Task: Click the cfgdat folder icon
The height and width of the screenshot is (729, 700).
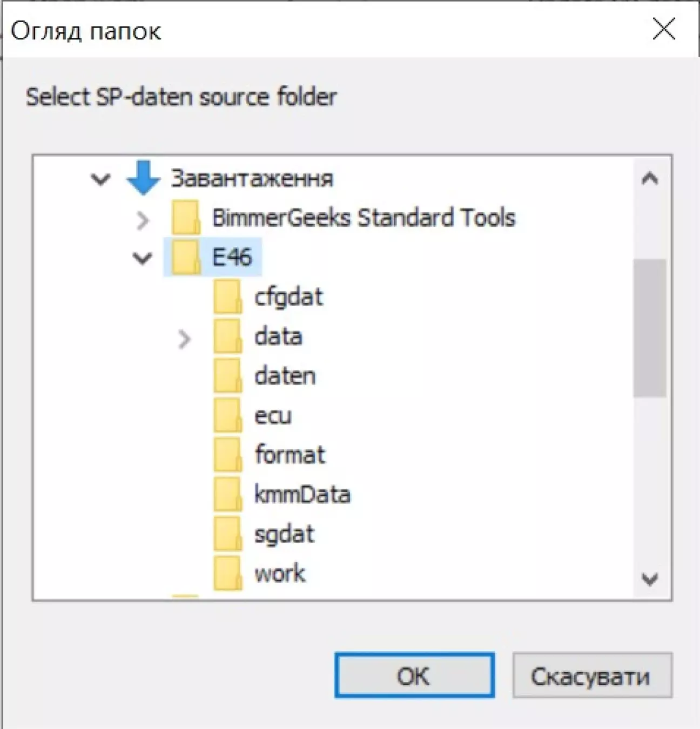Action: coord(227,296)
